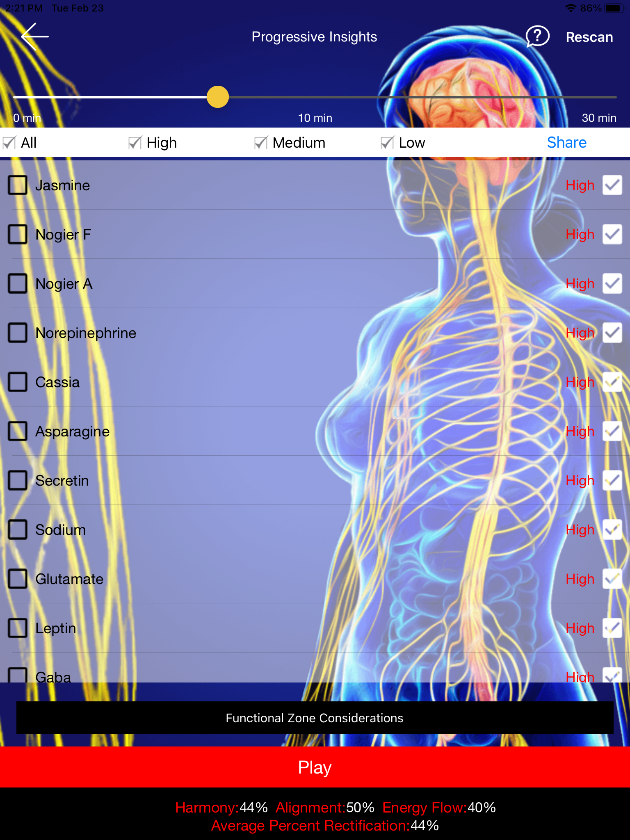Viewport: 630px width, 840px height.
Task: Tap the Progressive Insights title
Action: [314, 37]
